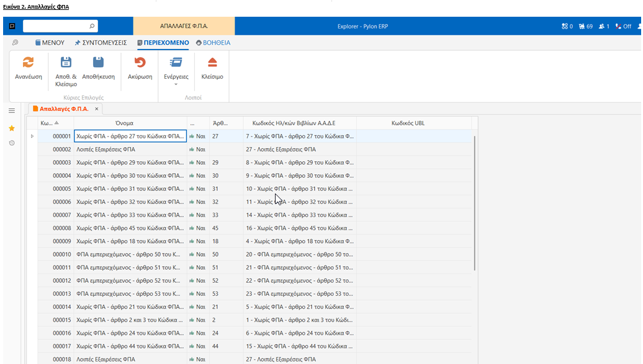This screenshot has height=364, width=643.
Task: Toggle the Ναι flag for row 000010
Action: pos(197,254)
